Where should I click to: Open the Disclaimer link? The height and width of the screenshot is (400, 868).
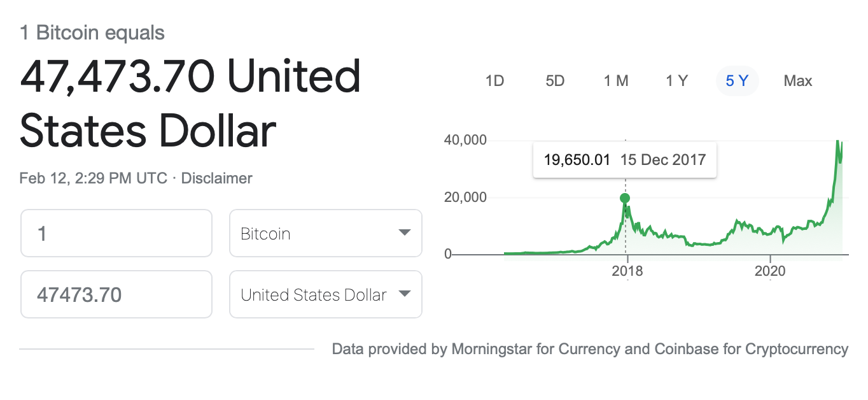coord(217,178)
